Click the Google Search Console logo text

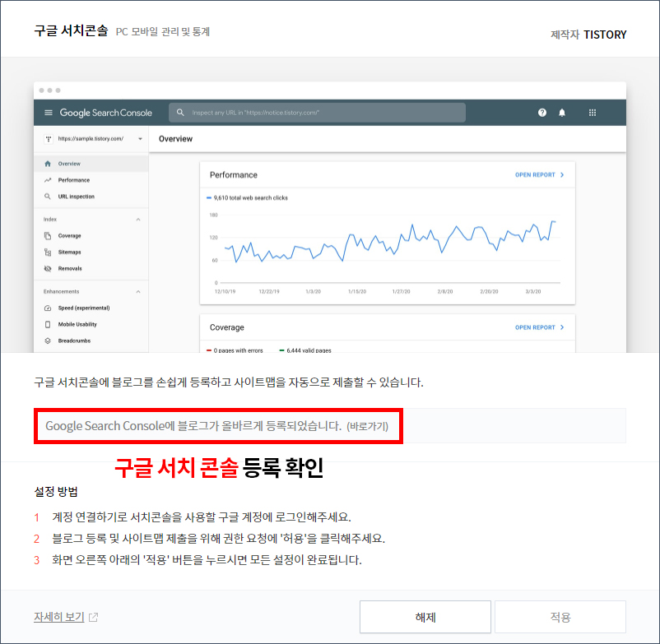point(105,113)
